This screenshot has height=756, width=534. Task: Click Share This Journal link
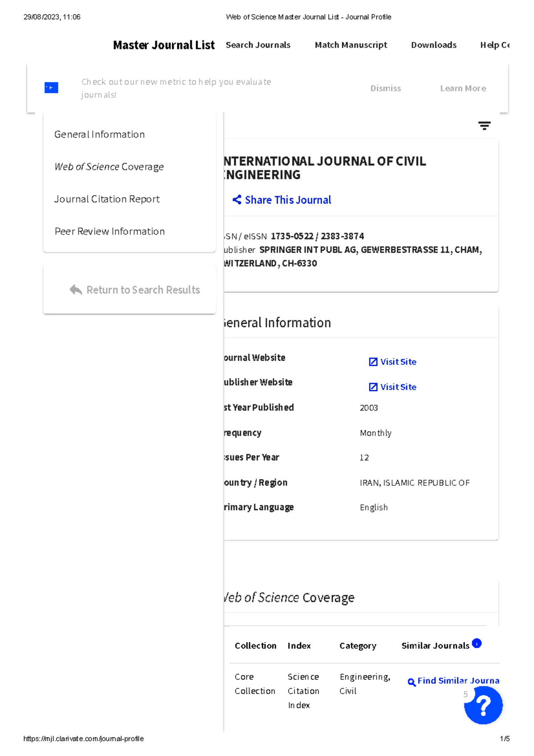click(x=288, y=200)
